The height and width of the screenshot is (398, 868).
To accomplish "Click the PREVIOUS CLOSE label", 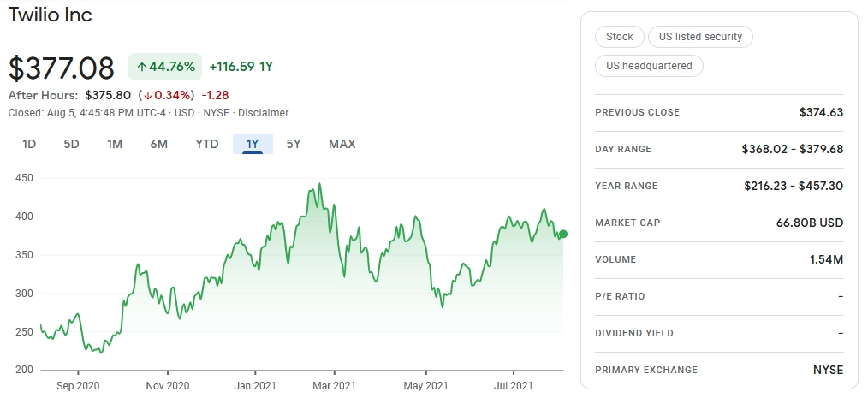I will click(x=637, y=112).
